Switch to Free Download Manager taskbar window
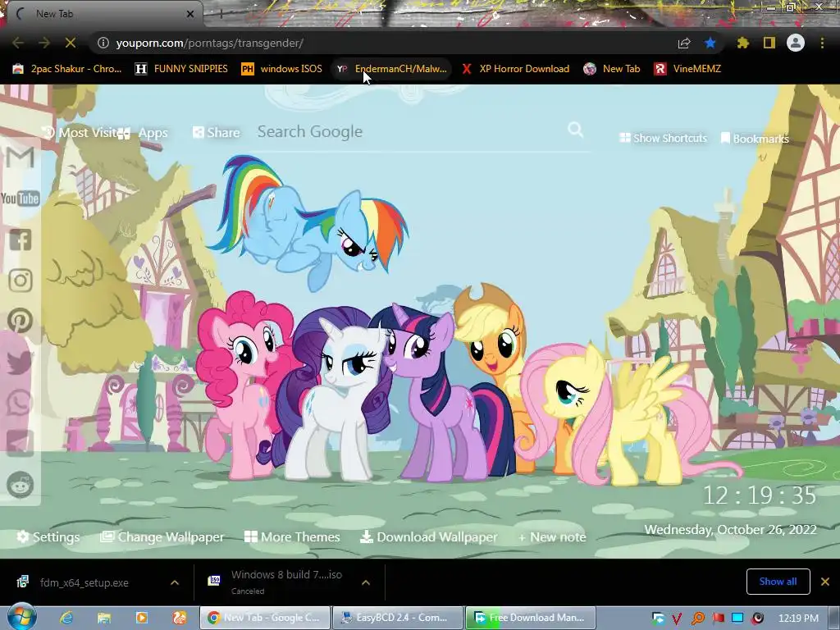Viewport: 840px width, 630px height. click(x=531, y=618)
